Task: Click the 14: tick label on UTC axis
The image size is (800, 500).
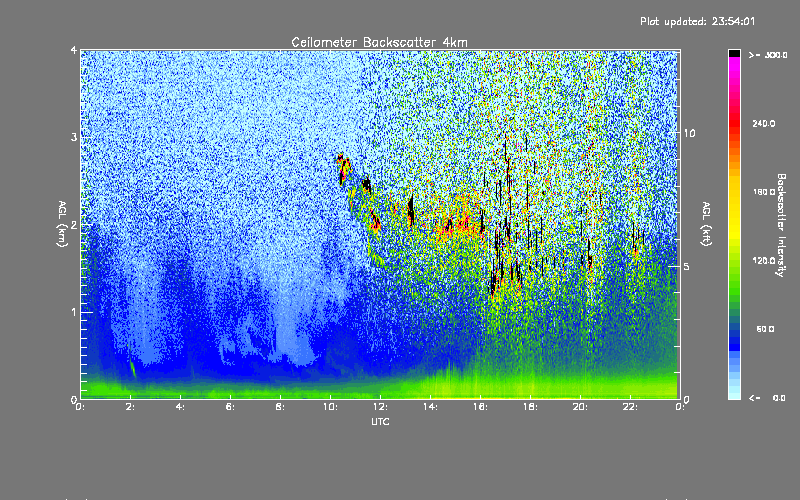Action: click(431, 407)
